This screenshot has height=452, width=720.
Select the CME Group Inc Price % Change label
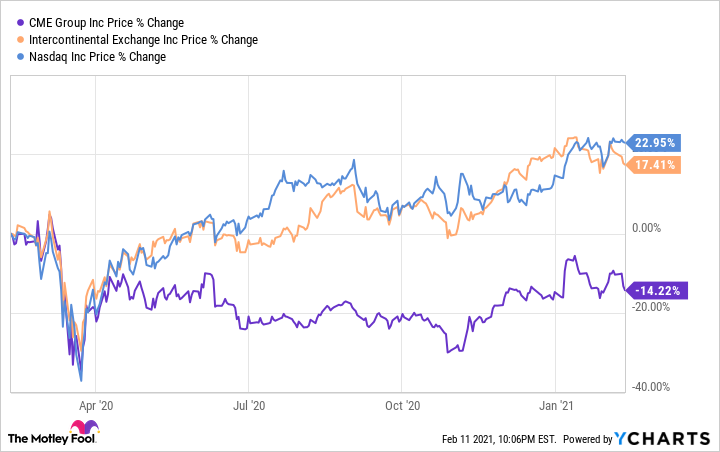94,22
